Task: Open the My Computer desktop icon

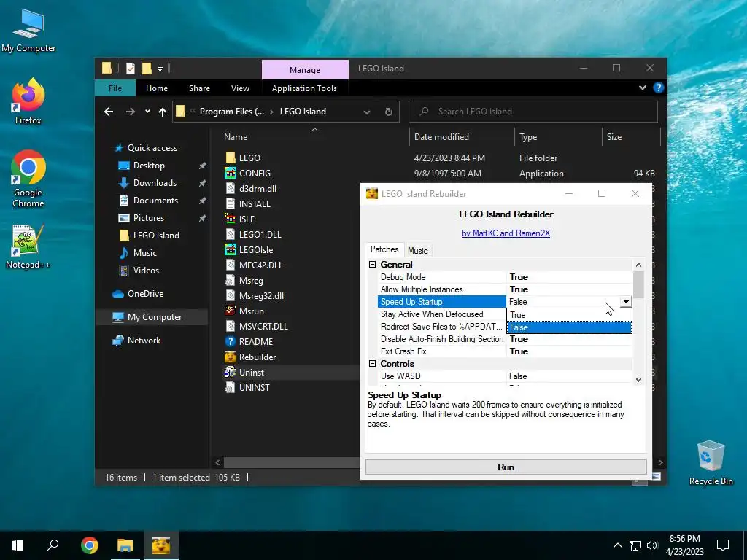Action: point(28,31)
